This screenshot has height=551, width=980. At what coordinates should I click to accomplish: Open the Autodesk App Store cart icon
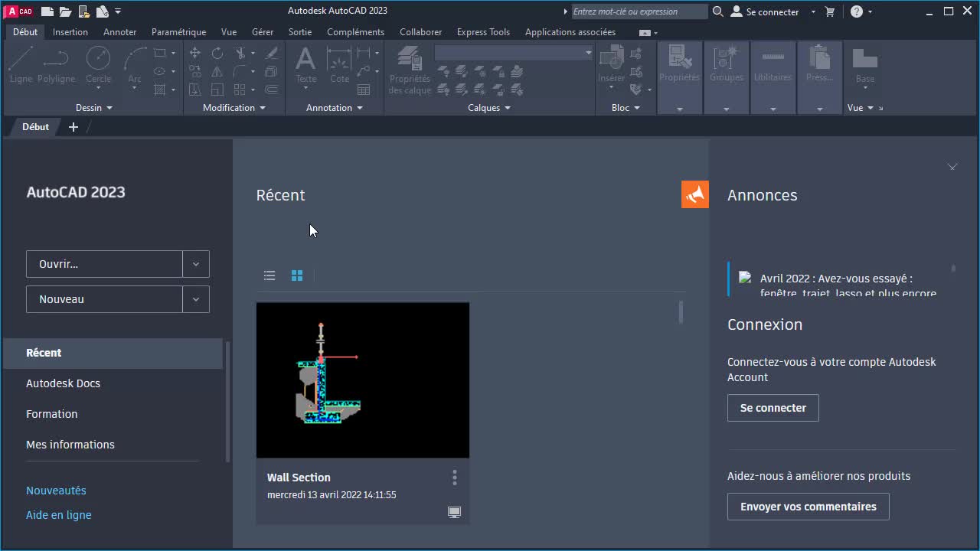coord(830,11)
